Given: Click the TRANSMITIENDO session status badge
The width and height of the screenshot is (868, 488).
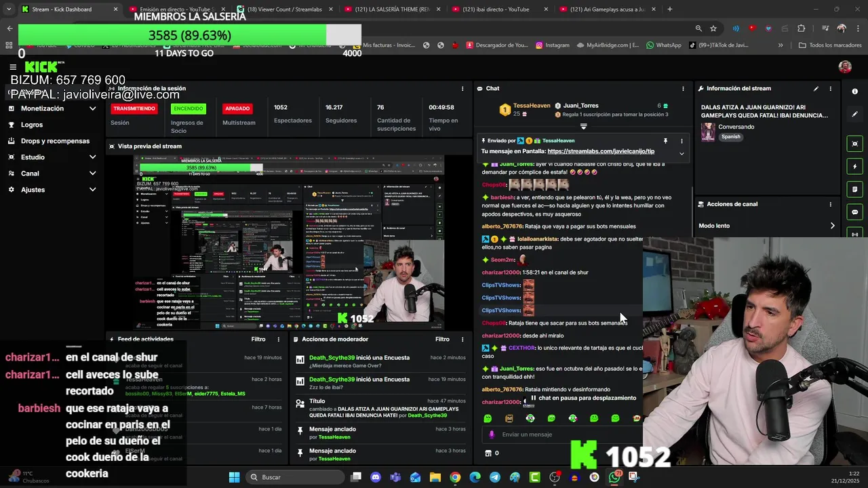Looking at the screenshot, I should click(134, 108).
